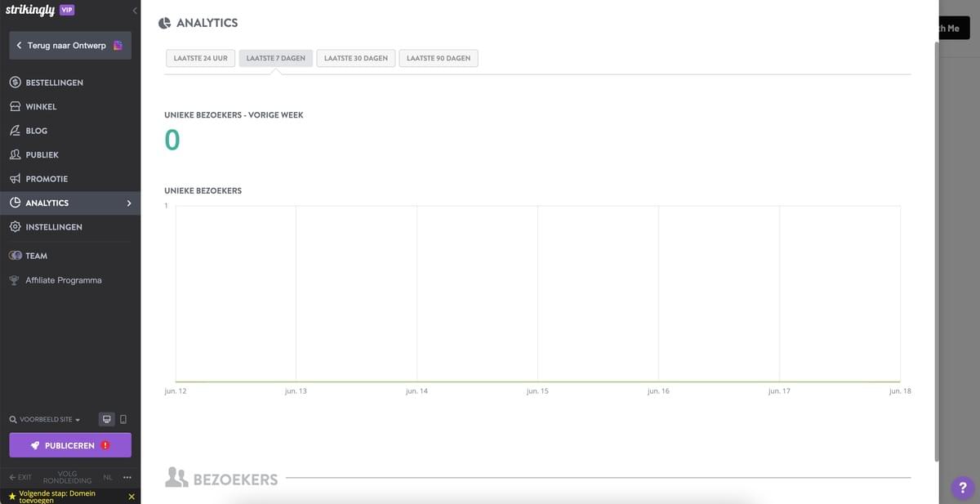
Task: Open Bestellingen via its dollar icon
Action: pos(15,83)
